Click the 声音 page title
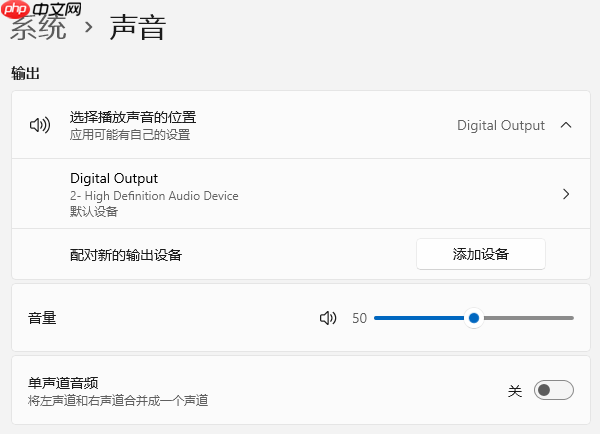Screen dimensions: 600x434 138,28
